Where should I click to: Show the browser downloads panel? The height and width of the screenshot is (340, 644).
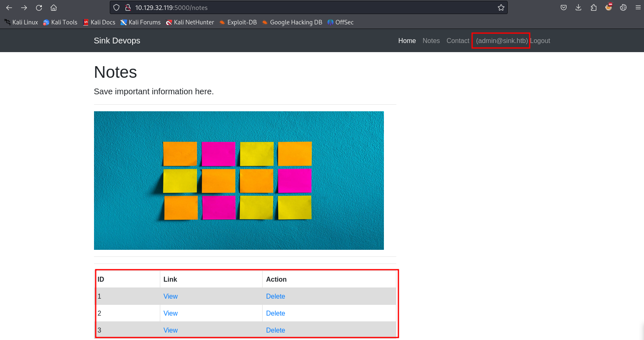tap(579, 7)
